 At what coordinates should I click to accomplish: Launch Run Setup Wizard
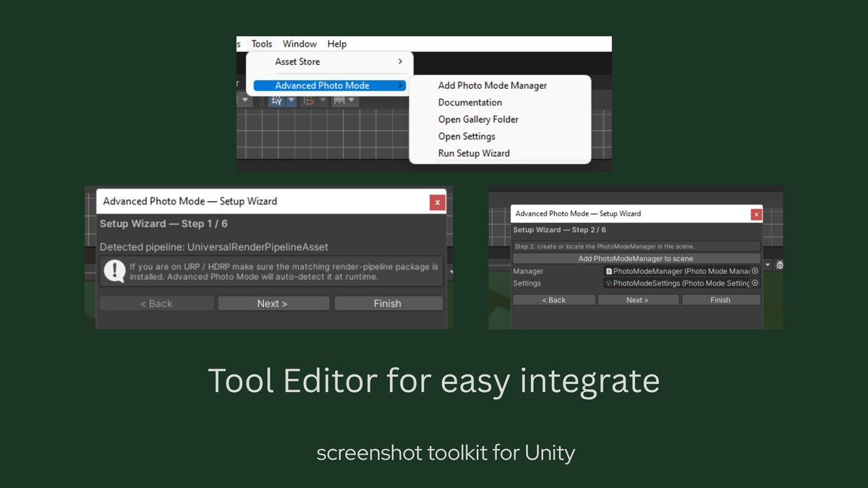point(474,153)
